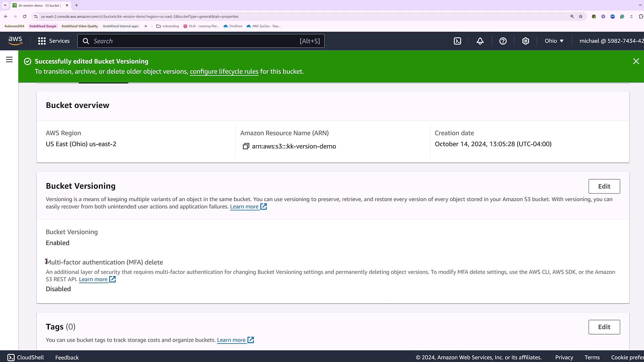Open CloudShell from the footer bar

(26, 357)
